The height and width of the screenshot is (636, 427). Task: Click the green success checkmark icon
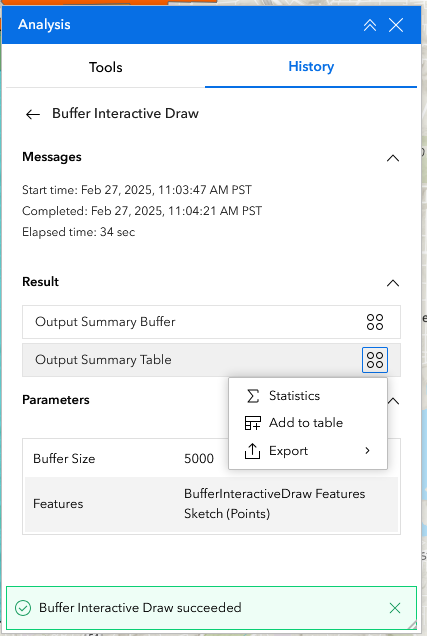pos(23,608)
